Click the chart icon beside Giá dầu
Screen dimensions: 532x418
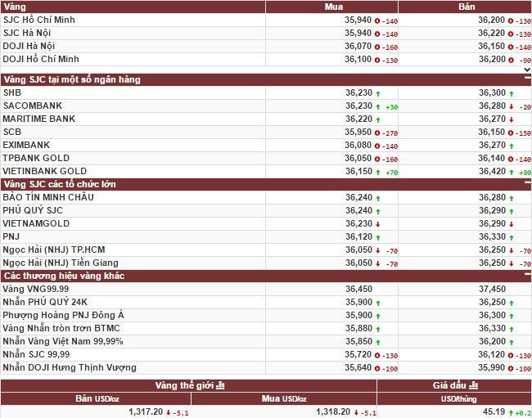pyautogui.click(x=472, y=385)
